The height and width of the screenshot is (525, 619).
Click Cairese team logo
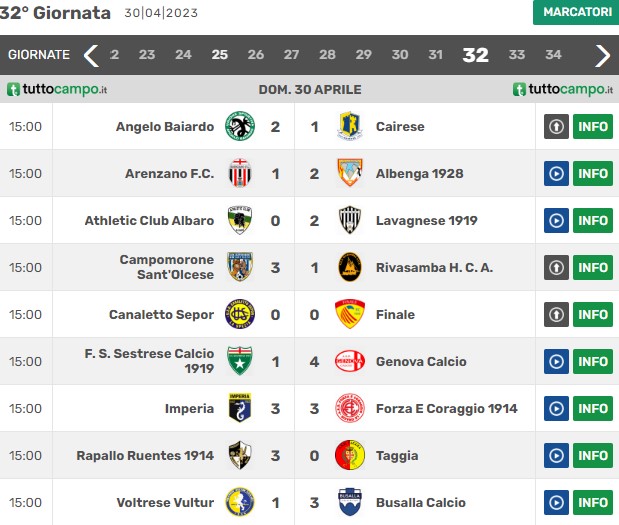coord(350,126)
